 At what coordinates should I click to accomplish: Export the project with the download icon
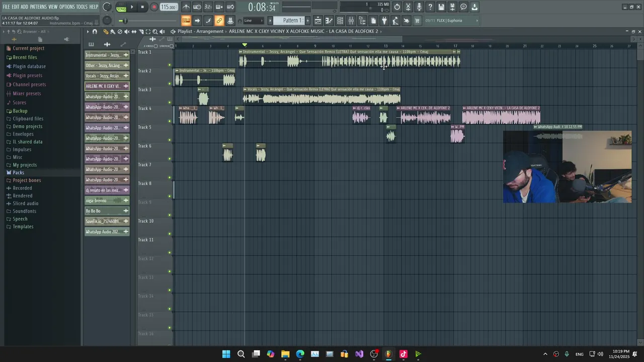point(474,7)
